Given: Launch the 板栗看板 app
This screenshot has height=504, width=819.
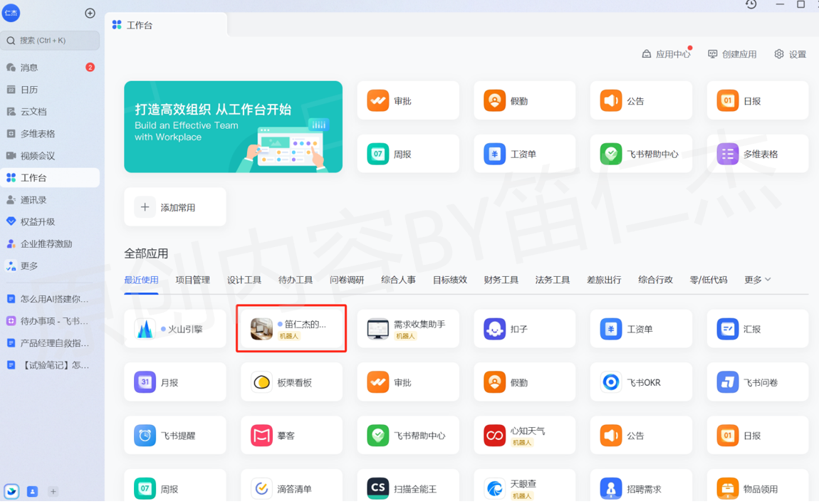Looking at the screenshot, I should pyautogui.click(x=291, y=382).
